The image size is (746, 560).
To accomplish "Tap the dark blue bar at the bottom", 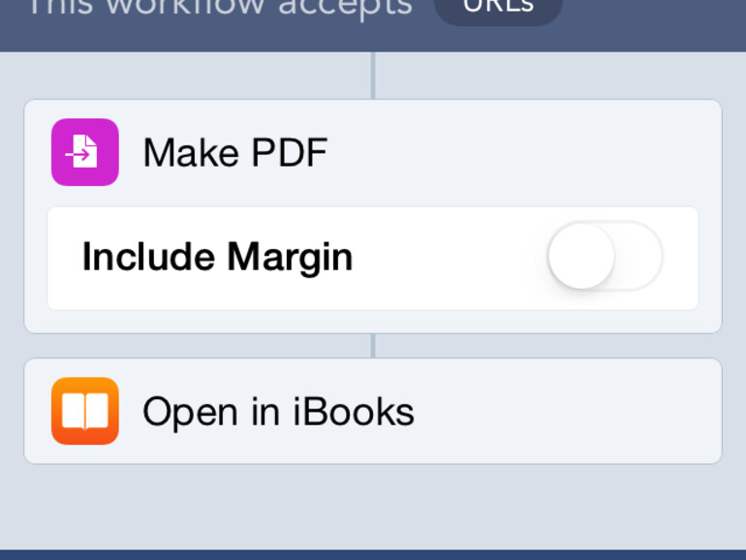I will point(373,554).
